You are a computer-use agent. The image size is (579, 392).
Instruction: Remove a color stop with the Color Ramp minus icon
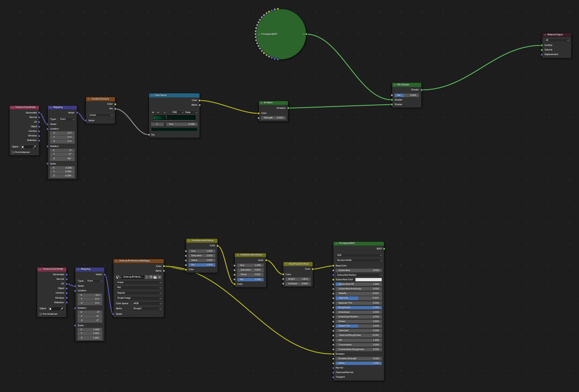point(158,112)
